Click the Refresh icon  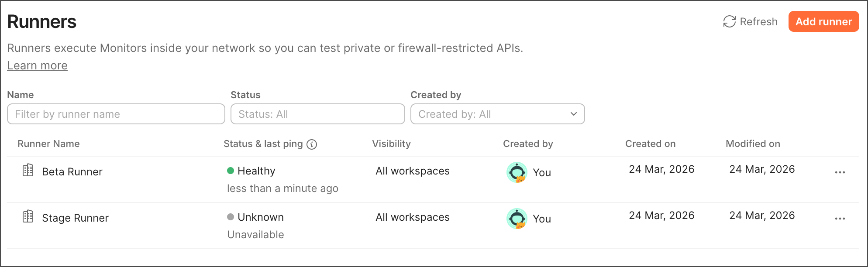point(729,22)
